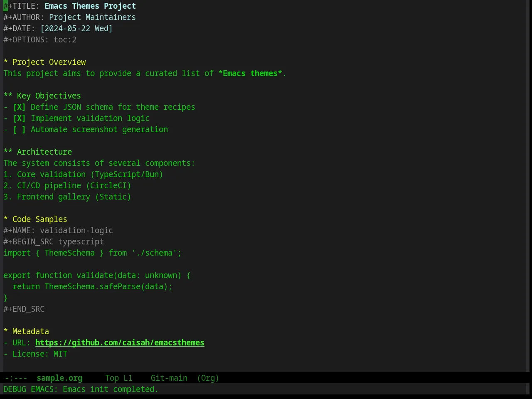The width and height of the screenshot is (532, 399).
Task: Click the (Org) major mode indicator
Action: click(x=208, y=378)
